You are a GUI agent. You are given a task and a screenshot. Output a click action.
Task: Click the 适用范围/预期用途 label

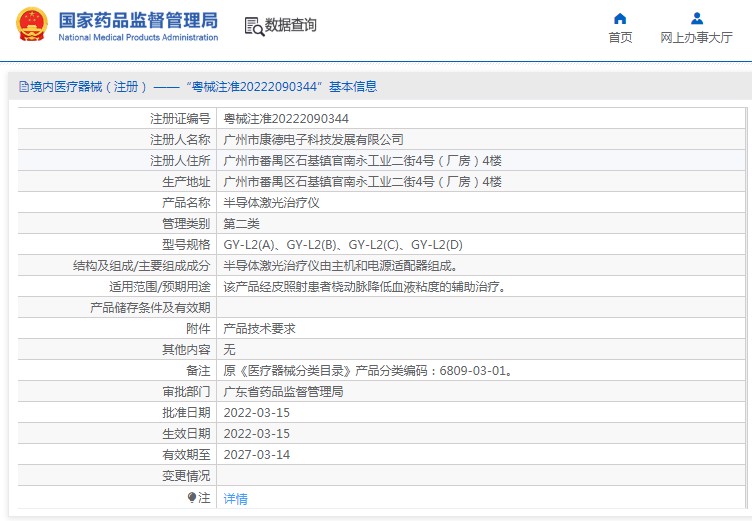(160, 287)
